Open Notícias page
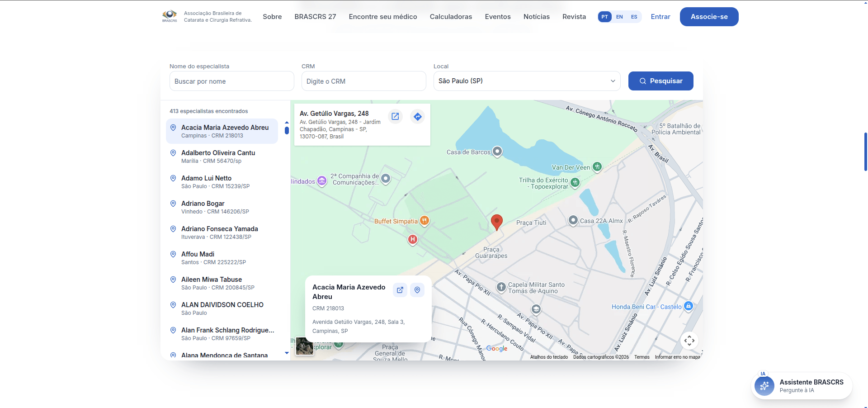The height and width of the screenshot is (408, 868). pos(537,17)
